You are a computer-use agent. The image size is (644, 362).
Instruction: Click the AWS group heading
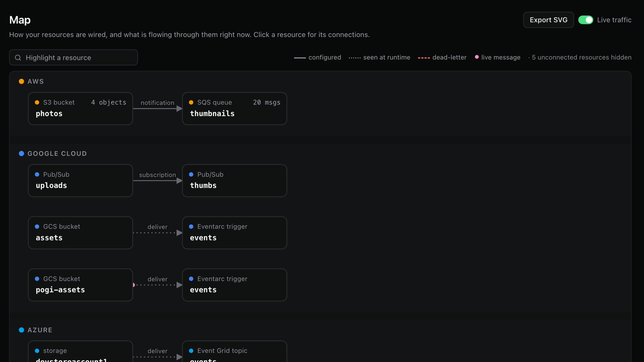35,81
